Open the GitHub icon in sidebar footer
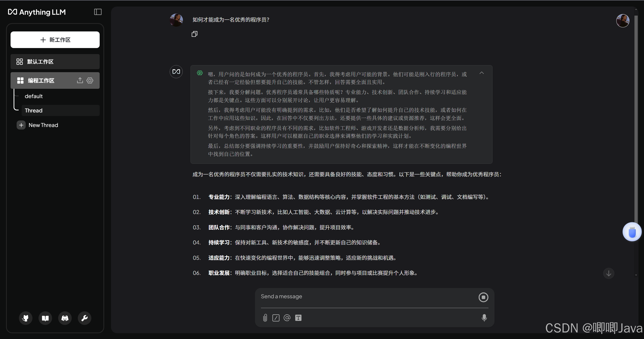The image size is (644, 339). pos(26,318)
